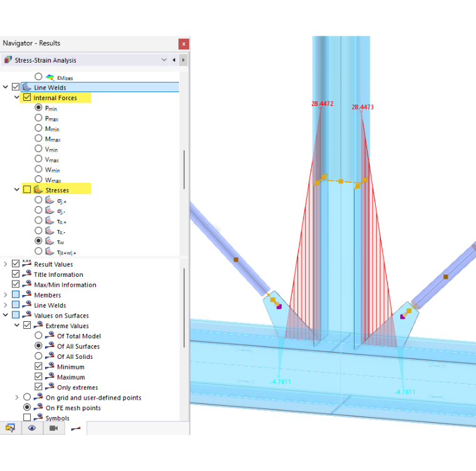Click the Stress-Strain Analysis cube icon
476x471 pixels.
coord(8,60)
